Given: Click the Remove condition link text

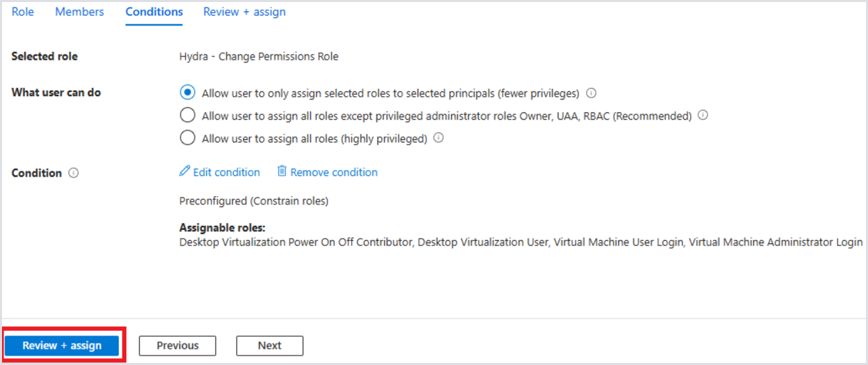Looking at the screenshot, I should coord(334,173).
